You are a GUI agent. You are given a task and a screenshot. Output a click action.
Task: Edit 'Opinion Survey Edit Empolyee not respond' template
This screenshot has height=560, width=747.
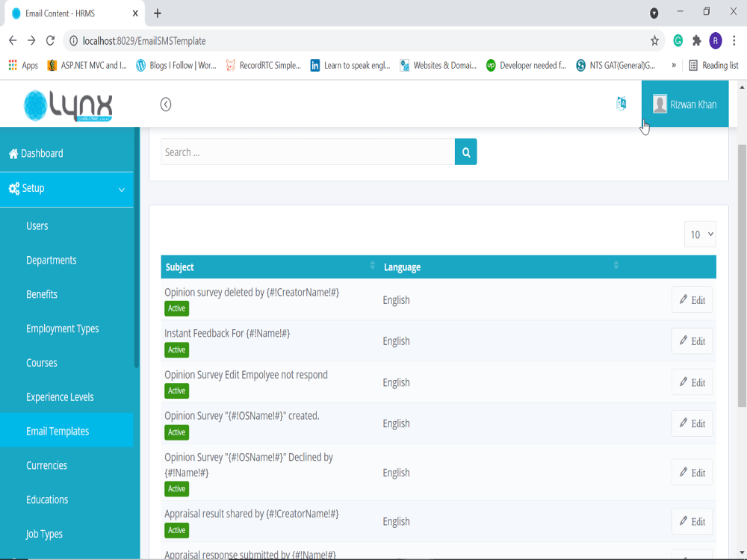pyautogui.click(x=692, y=382)
